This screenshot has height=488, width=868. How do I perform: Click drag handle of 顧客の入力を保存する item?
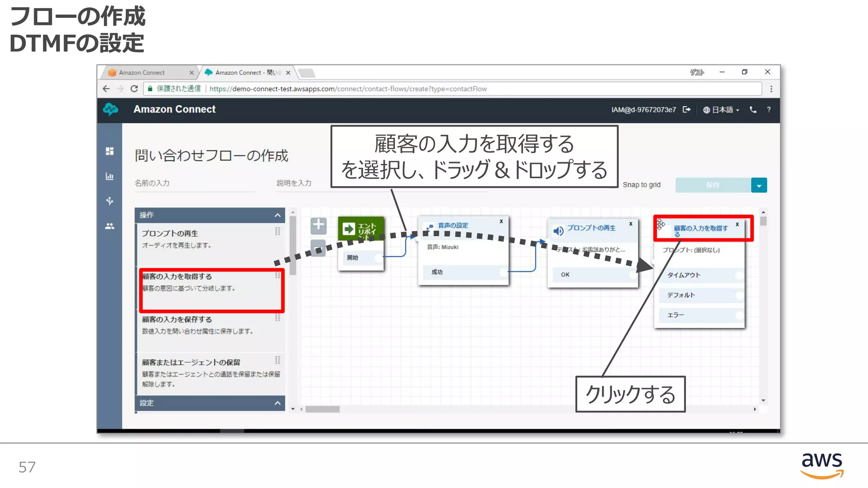[x=278, y=317]
